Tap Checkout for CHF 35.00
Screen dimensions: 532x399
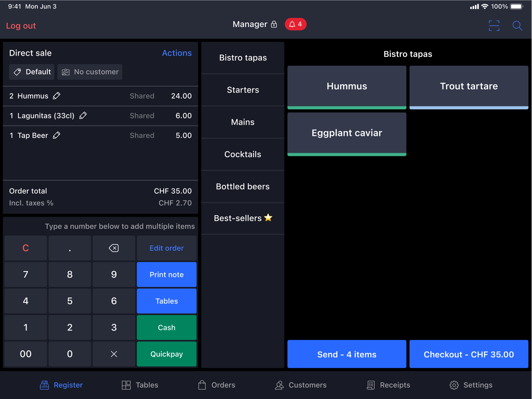tap(469, 354)
